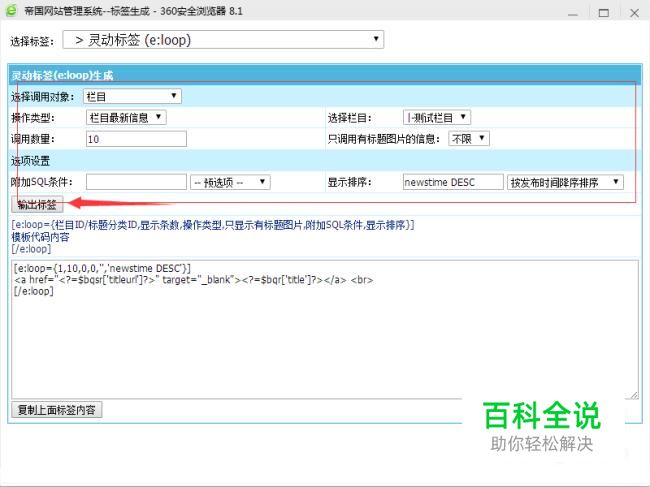Open the 选择栏目 dropdown showing 测试栏目
650x487 pixels.
coord(437,118)
